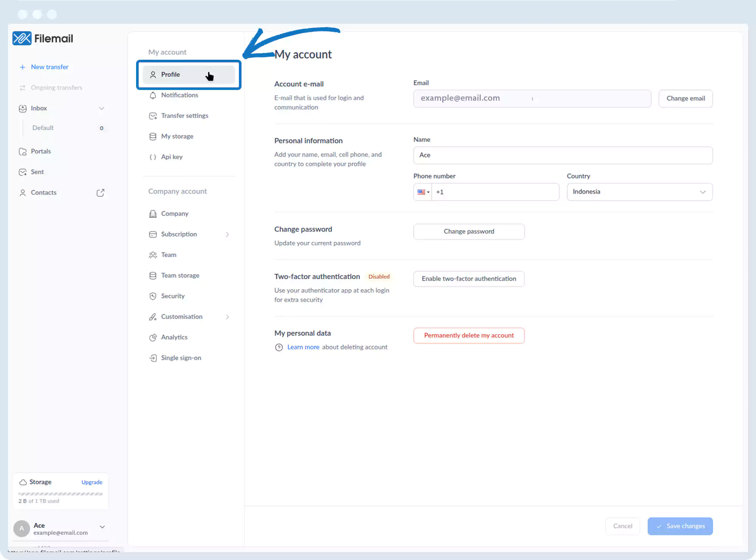Open the Api key braces icon
This screenshot has width=756, height=560.
[153, 157]
